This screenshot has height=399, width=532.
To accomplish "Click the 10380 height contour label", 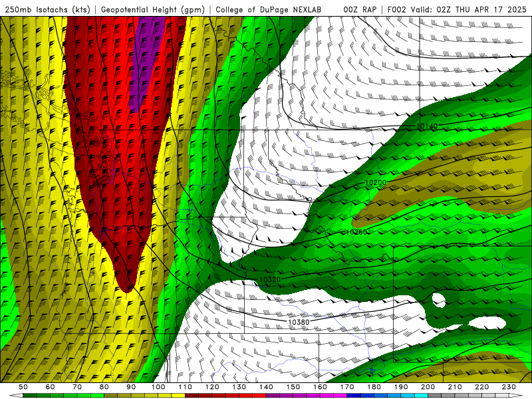I will (299, 322).
